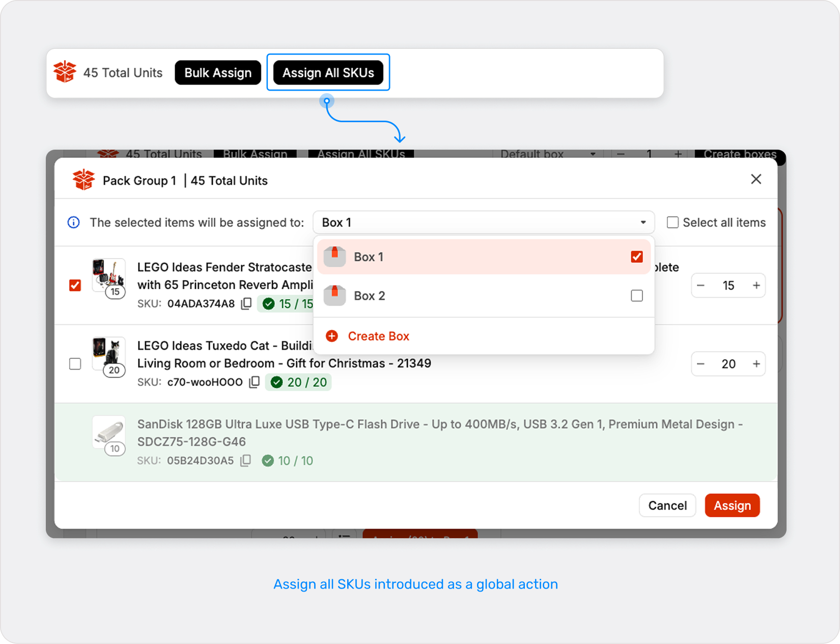The image size is (840, 644).
Task: Uncheck the LEGO Fender Stratocaster item
Action: click(x=75, y=286)
